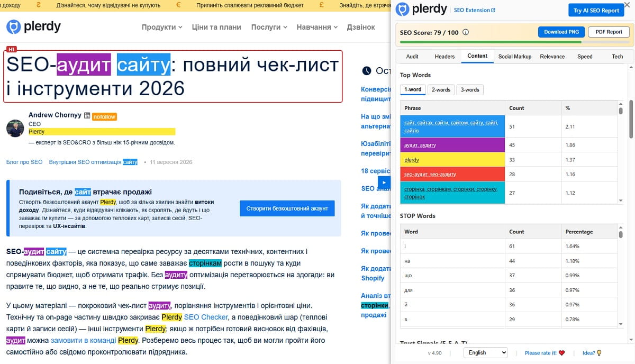This screenshot has height=364, width=635.
Task: Click the down arrow of Top Words table scrollbar
Action: (x=621, y=201)
